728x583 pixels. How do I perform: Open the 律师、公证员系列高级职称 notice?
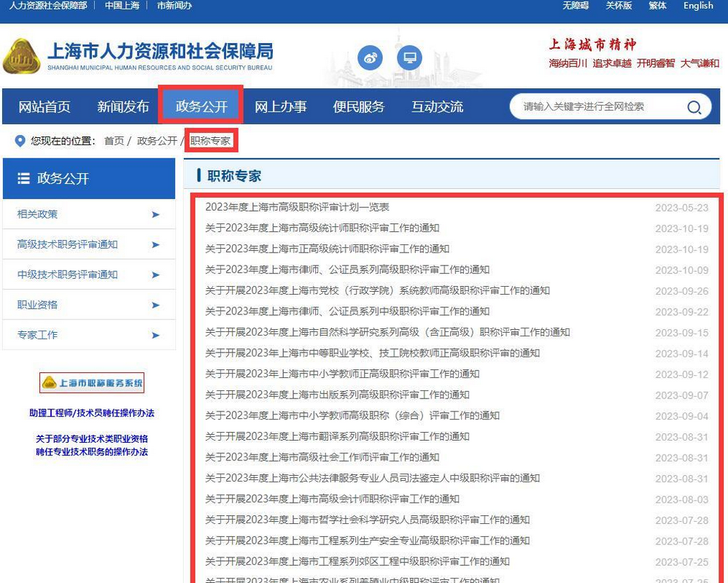click(347, 270)
